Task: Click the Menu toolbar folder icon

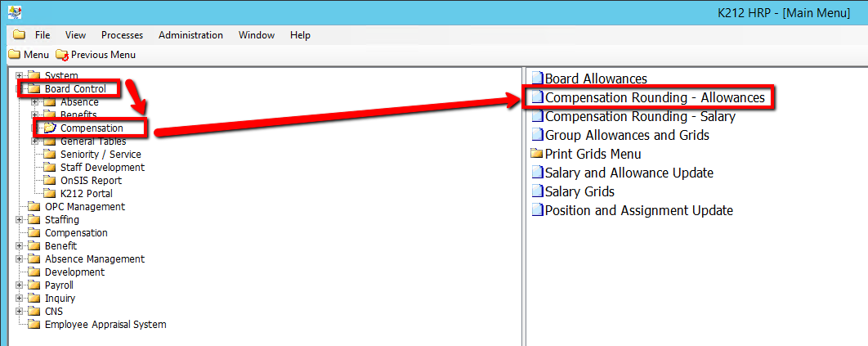Action: click(14, 55)
